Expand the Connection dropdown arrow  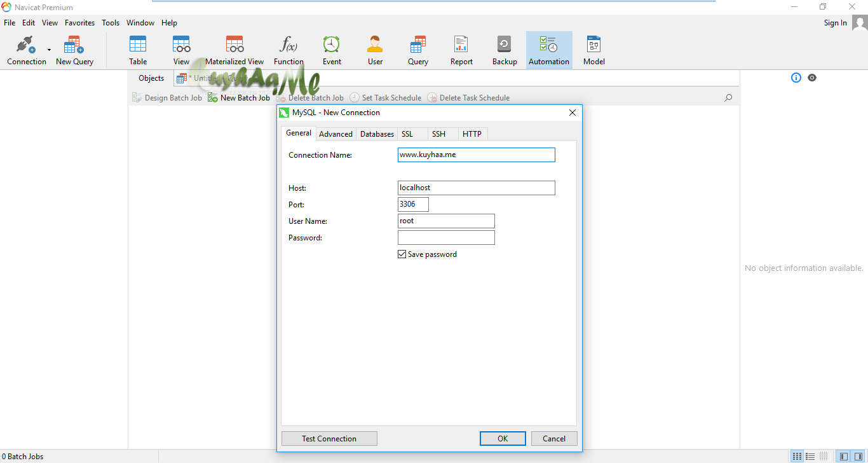(x=49, y=50)
